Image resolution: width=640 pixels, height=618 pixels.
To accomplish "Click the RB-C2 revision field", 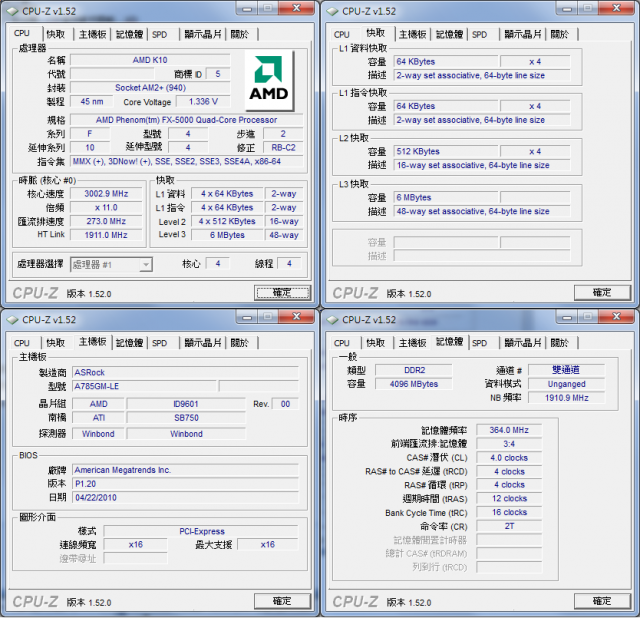I will 283,147.
